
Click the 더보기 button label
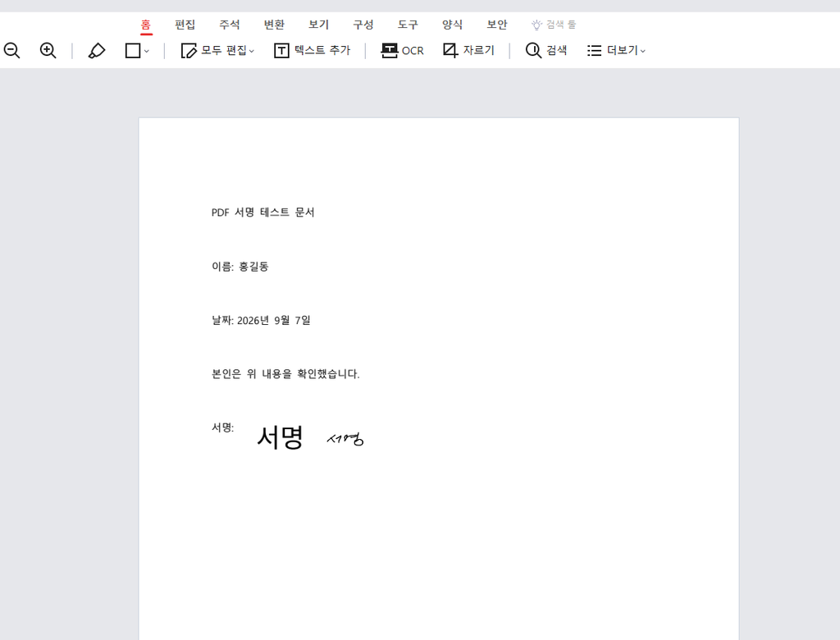[x=622, y=50]
